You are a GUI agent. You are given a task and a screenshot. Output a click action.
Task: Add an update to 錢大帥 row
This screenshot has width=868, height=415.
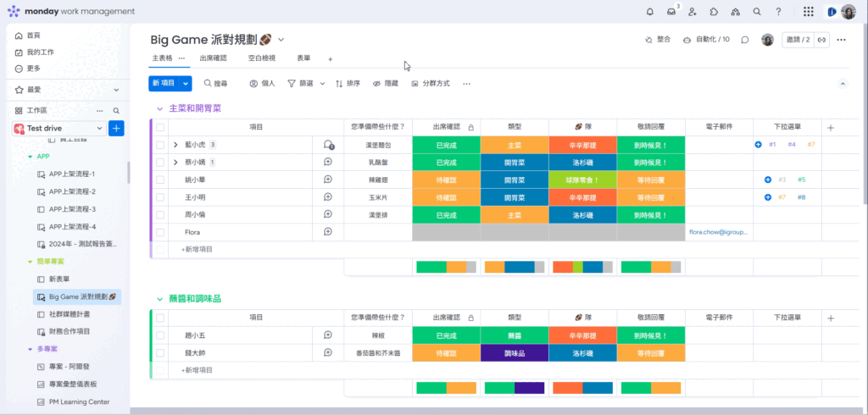pyautogui.click(x=328, y=352)
